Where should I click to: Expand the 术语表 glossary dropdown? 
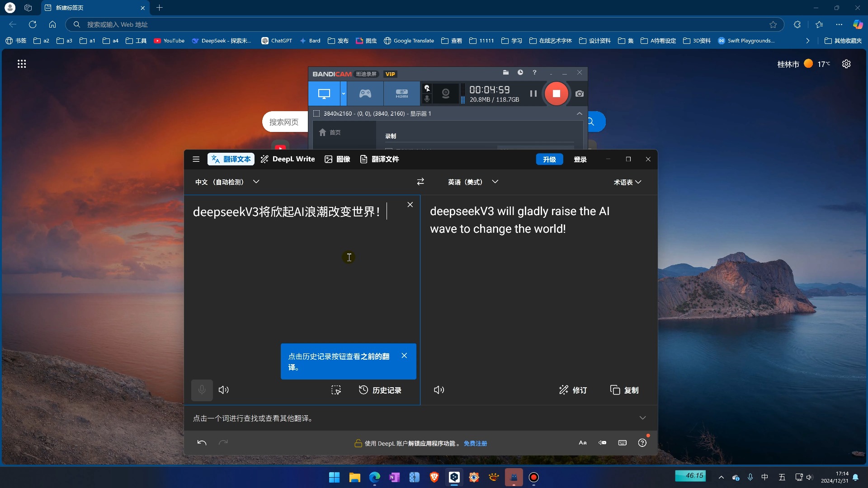tap(627, 182)
